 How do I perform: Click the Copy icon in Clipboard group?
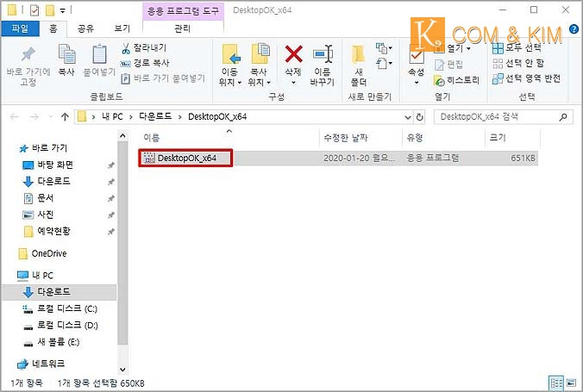click(x=67, y=54)
